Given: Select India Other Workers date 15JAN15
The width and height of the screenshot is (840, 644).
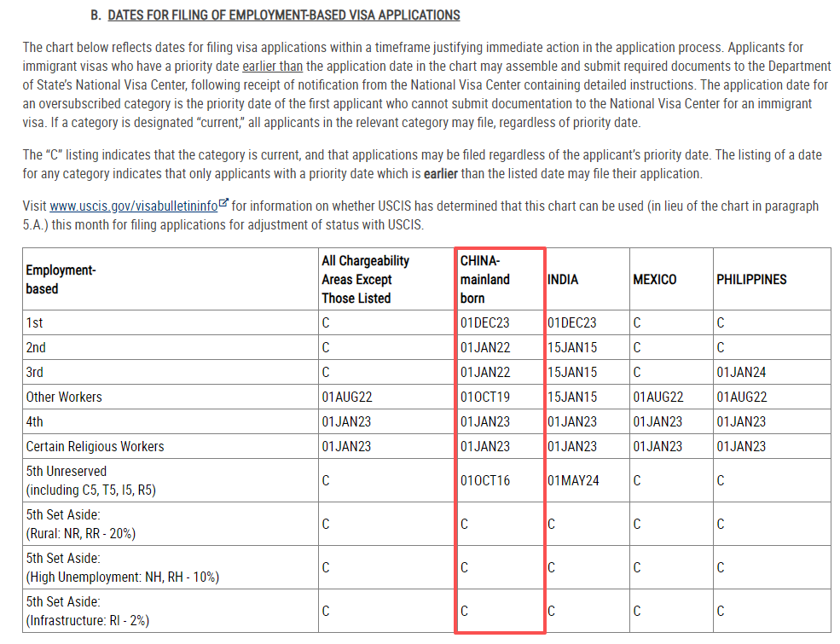Looking at the screenshot, I should pyautogui.click(x=571, y=397).
